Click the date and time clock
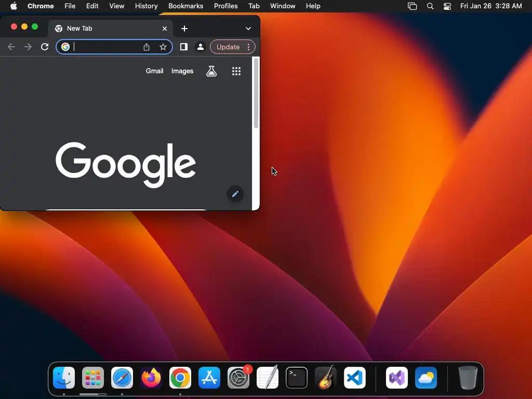532x399 pixels. pos(491,6)
